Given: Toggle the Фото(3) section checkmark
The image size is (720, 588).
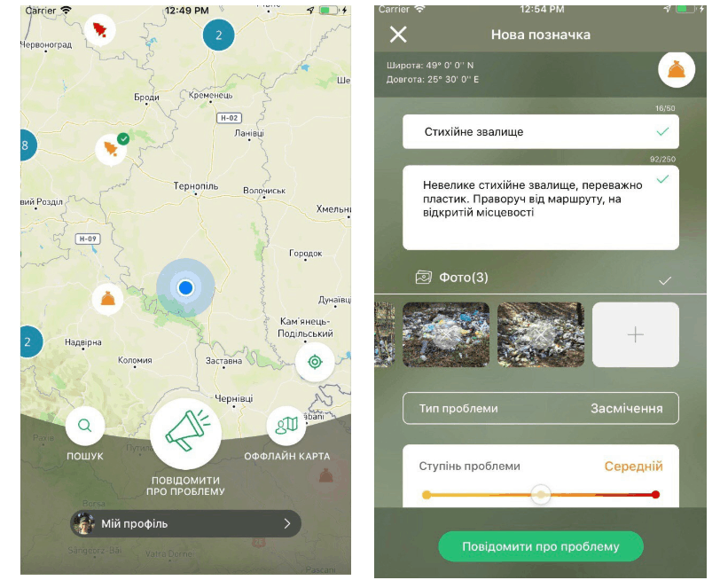Looking at the screenshot, I should coord(665,280).
